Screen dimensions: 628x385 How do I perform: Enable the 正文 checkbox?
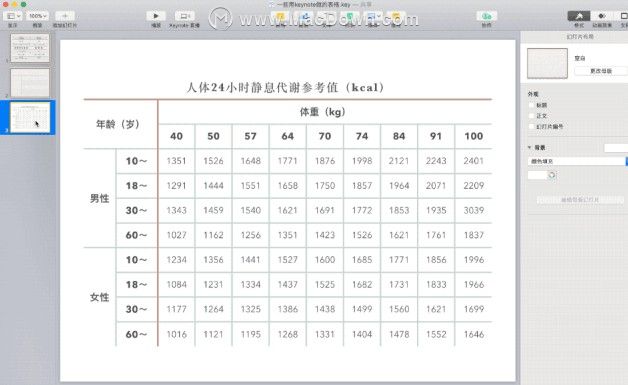tap(531, 116)
